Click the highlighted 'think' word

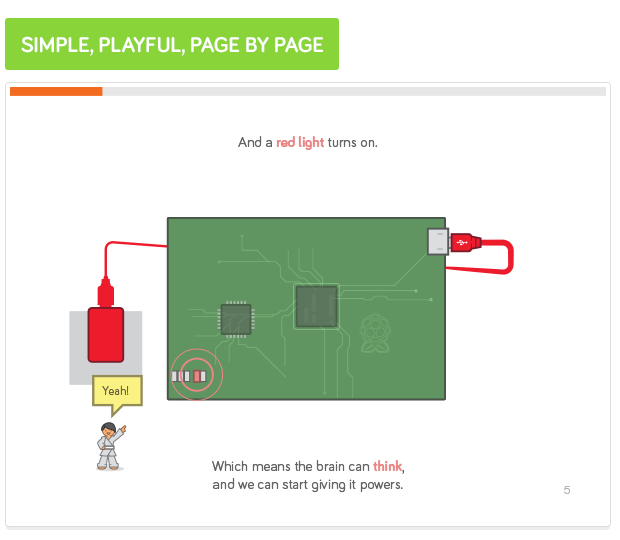[387, 466]
